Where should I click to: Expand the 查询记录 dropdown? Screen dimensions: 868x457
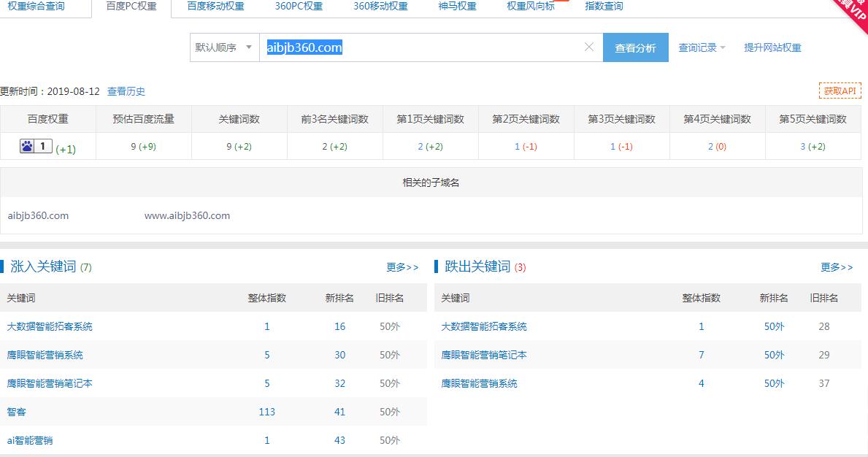click(x=702, y=47)
